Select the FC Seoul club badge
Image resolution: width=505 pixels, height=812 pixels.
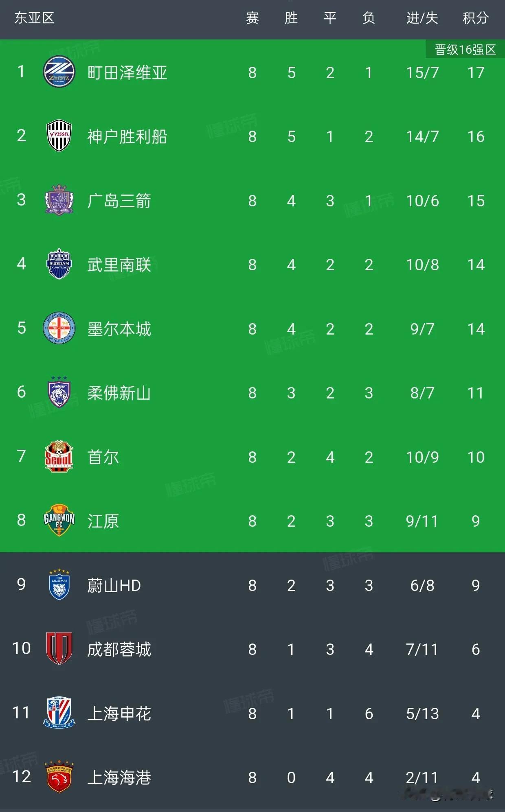pyautogui.click(x=59, y=456)
